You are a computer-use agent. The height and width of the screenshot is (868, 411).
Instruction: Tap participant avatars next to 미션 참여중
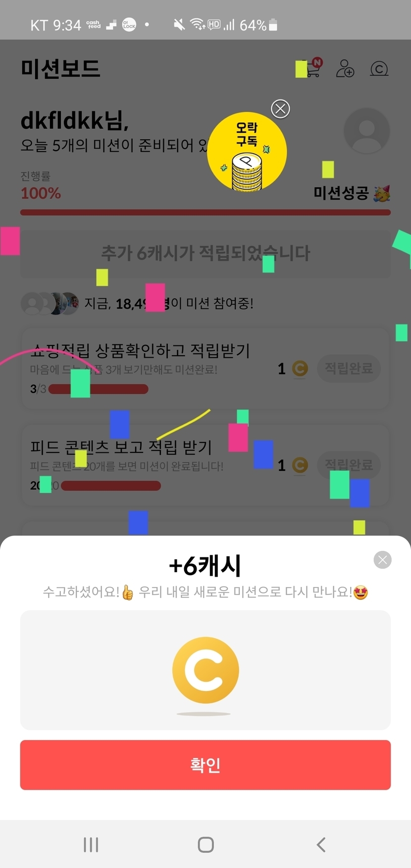[x=50, y=303]
